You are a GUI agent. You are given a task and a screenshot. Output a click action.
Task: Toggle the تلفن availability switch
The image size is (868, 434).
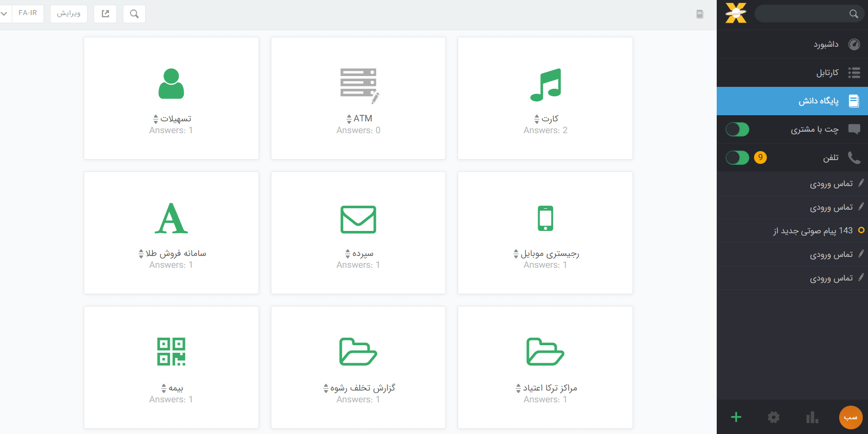pos(738,158)
